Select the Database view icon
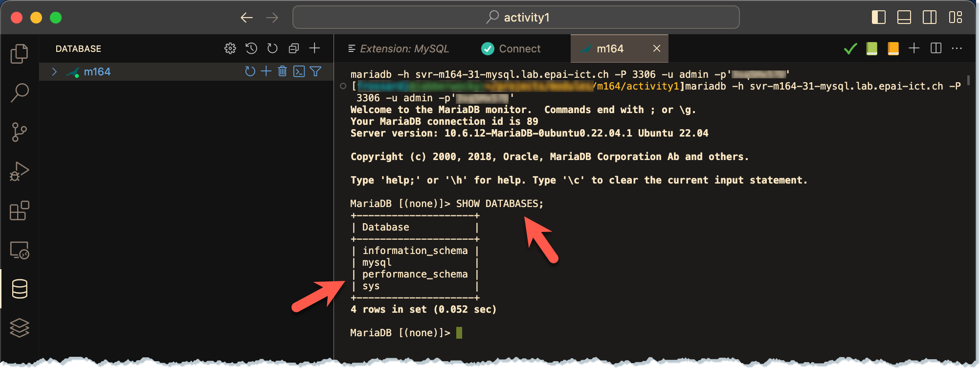The image size is (980, 369). (x=19, y=289)
